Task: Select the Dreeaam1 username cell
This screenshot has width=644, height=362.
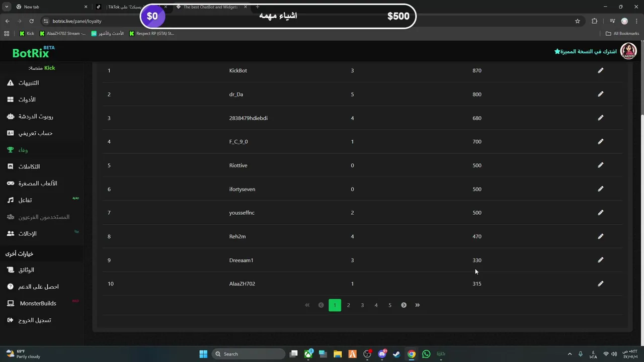Action: [x=242, y=260]
